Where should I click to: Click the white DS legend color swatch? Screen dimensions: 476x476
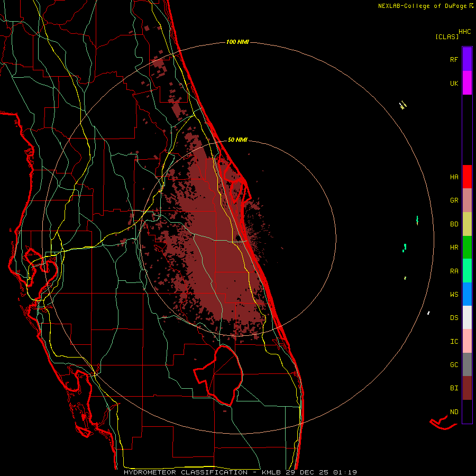pyautogui.click(x=467, y=317)
